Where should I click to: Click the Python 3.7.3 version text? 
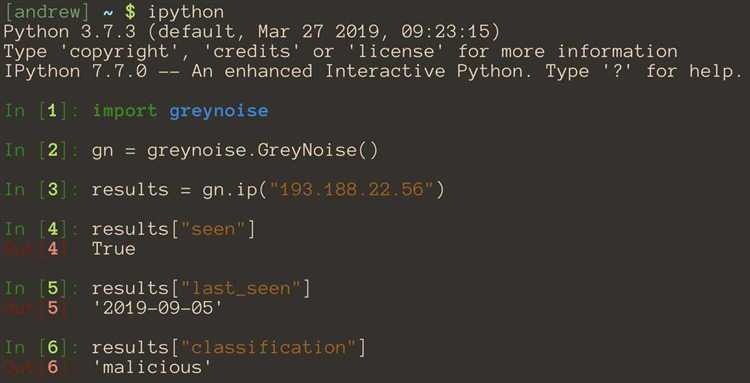(x=69, y=32)
